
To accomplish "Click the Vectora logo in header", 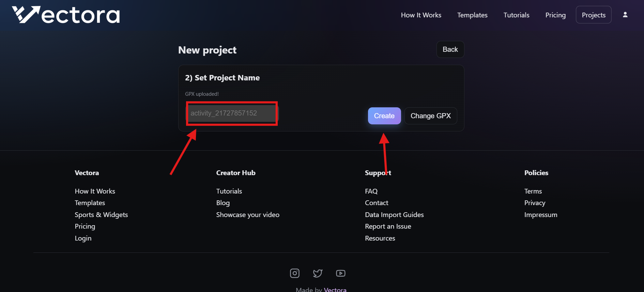I will (66, 15).
